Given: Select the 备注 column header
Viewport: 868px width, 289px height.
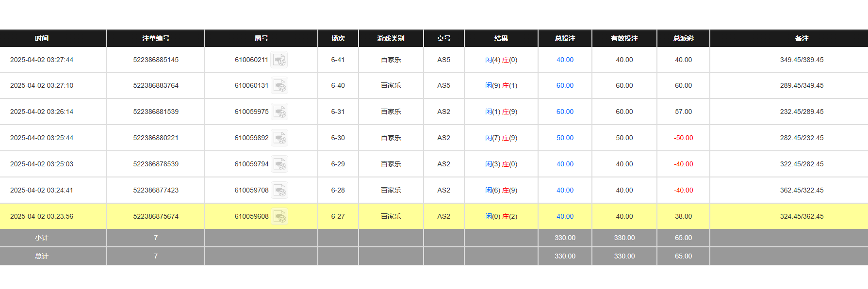Looking at the screenshot, I should coord(802,38).
